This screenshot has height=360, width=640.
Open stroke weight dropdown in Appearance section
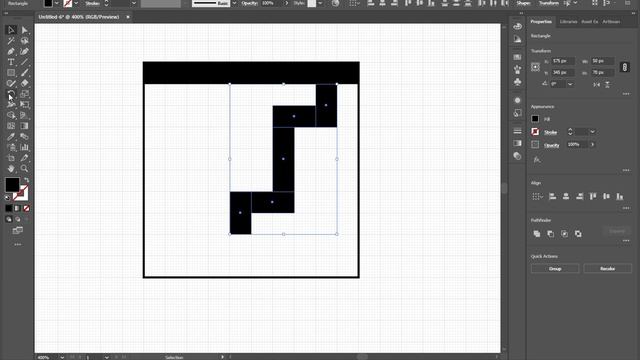pyautogui.click(x=593, y=132)
